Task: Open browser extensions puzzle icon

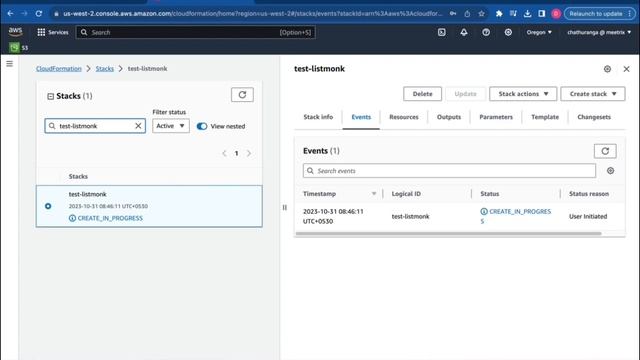Action: pos(499,13)
